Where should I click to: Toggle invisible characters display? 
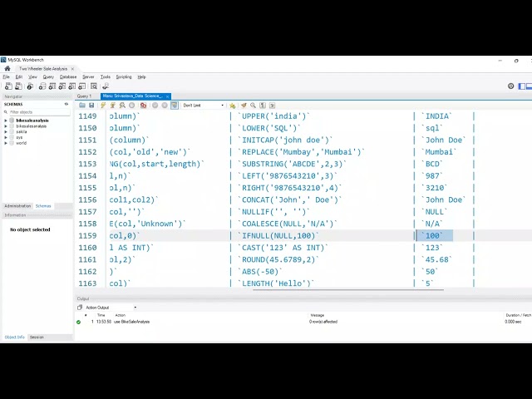coord(263,106)
